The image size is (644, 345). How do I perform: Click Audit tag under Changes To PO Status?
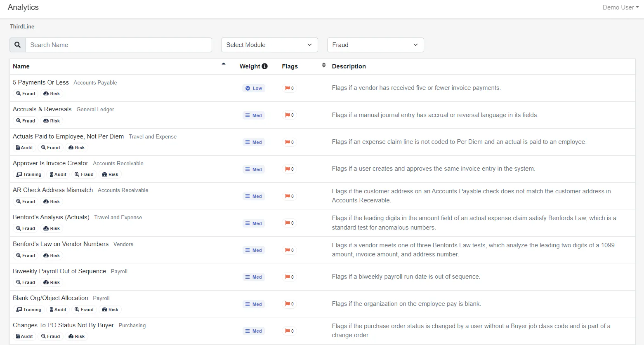click(24, 336)
